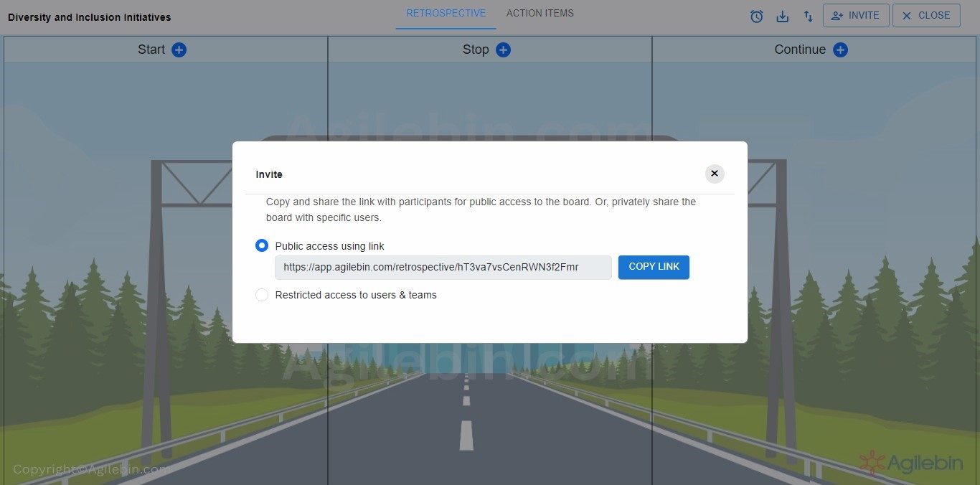The width and height of the screenshot is (980, 485).
Task: Switch to the RETROSPECTIVE tab
Action: pos(446,12)
